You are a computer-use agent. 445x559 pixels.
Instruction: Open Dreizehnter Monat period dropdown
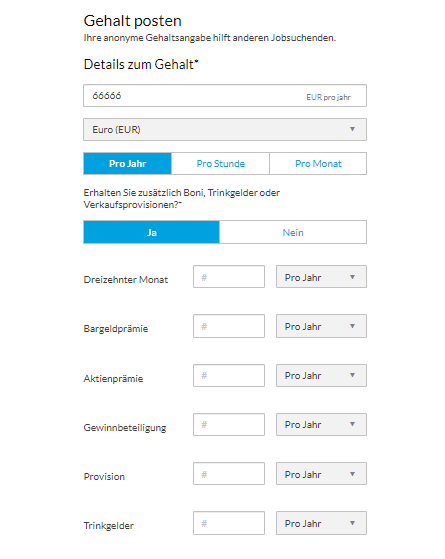321,277
